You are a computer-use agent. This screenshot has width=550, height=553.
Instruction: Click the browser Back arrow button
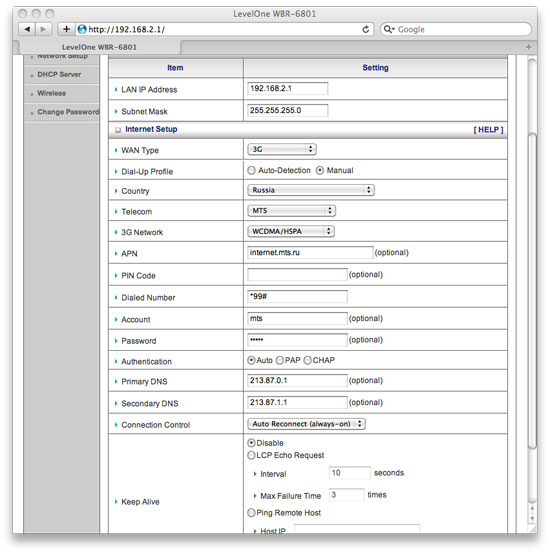27,29
